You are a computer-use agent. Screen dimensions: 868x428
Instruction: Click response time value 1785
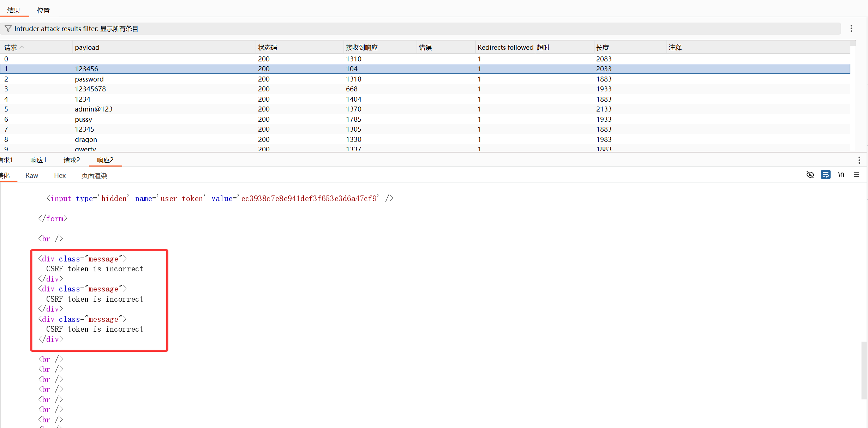click(353, 119)
